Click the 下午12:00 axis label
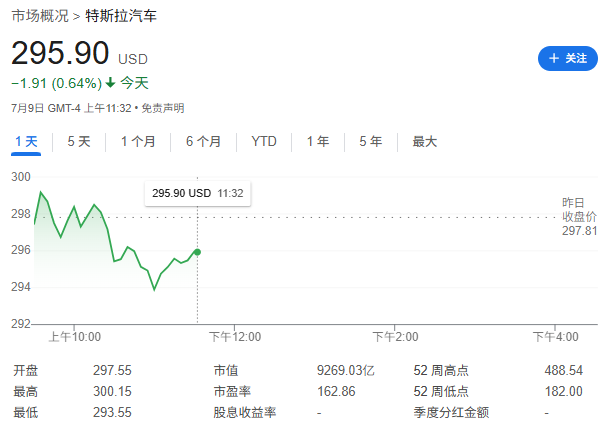 (x=235, y=337)
